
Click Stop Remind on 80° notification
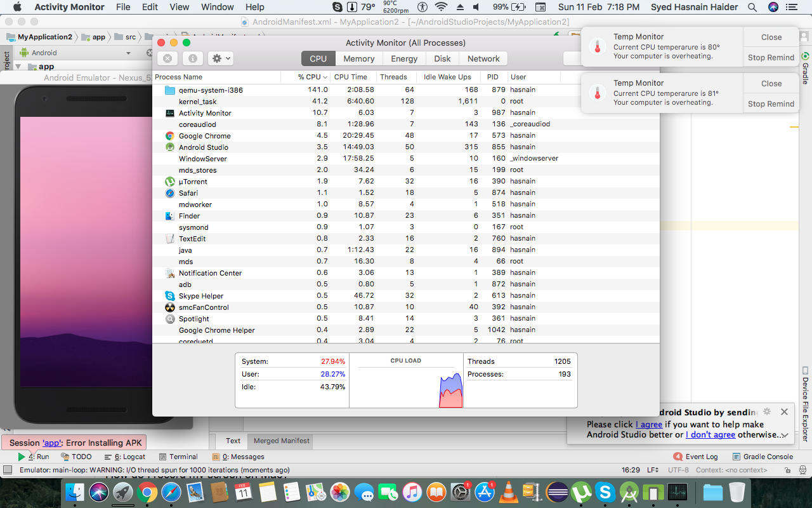tap(771, 57)
